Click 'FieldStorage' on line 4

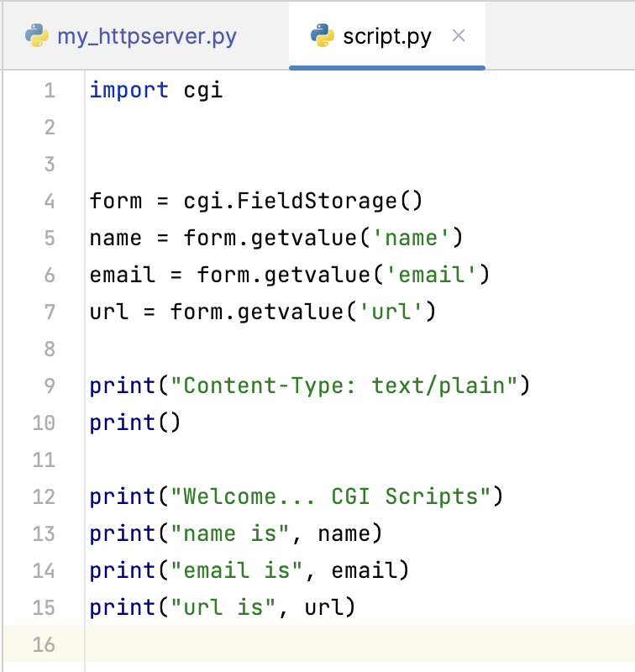point(317,201)
